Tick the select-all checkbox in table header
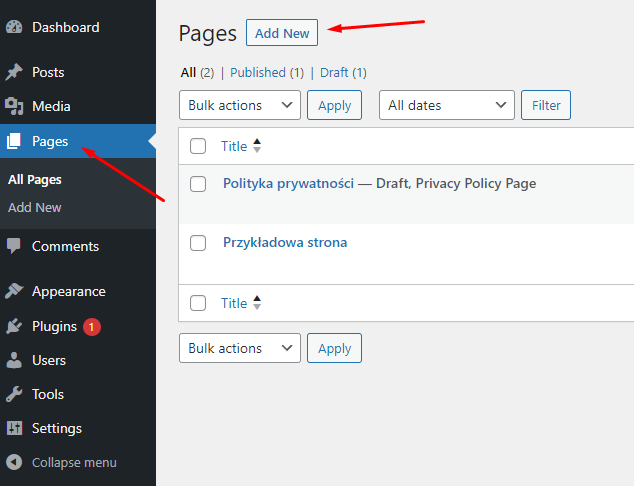This screenshot has width=634, height=486. 198,146
